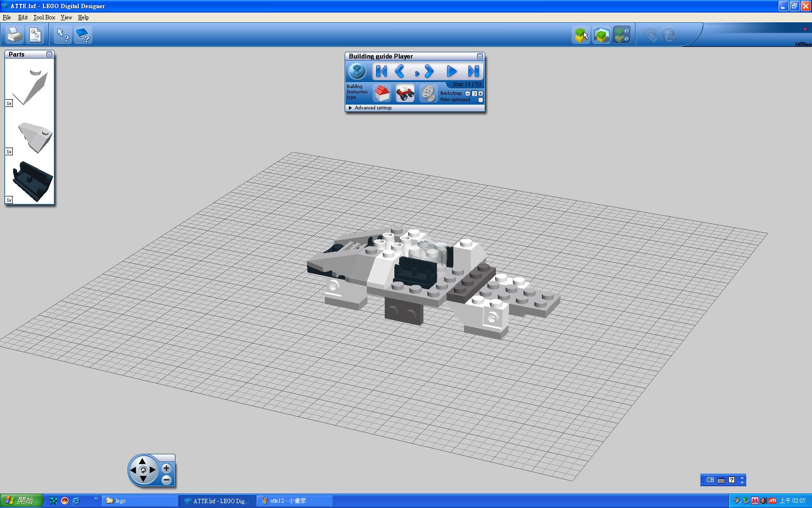812x508 pixels.
Task: Reset the camera view with center button
Action: [x=143, y=470]
